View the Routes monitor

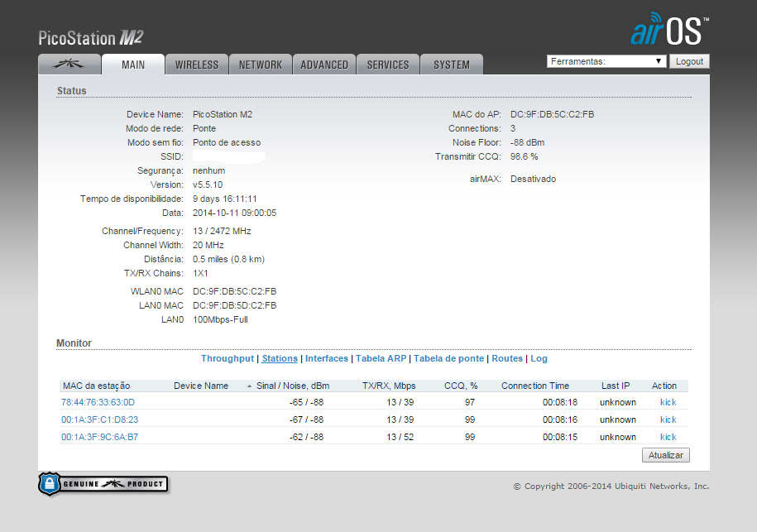(x=507, y=359)
